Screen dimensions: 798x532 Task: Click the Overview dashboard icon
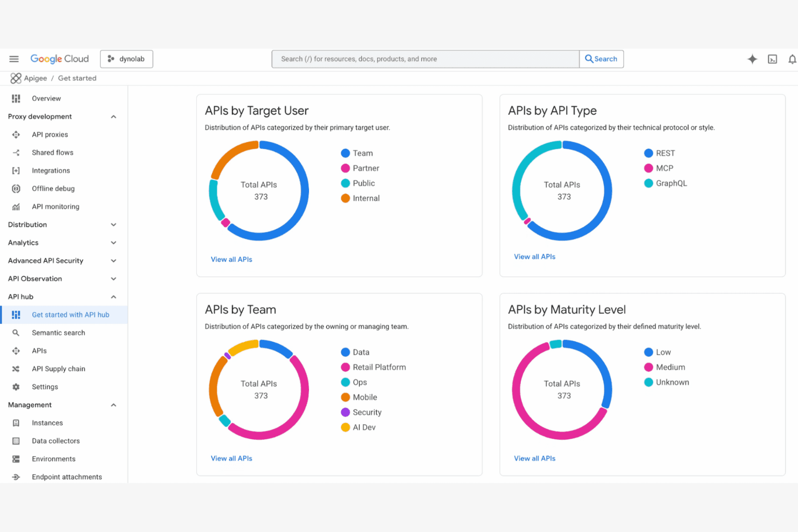(16, 99)
